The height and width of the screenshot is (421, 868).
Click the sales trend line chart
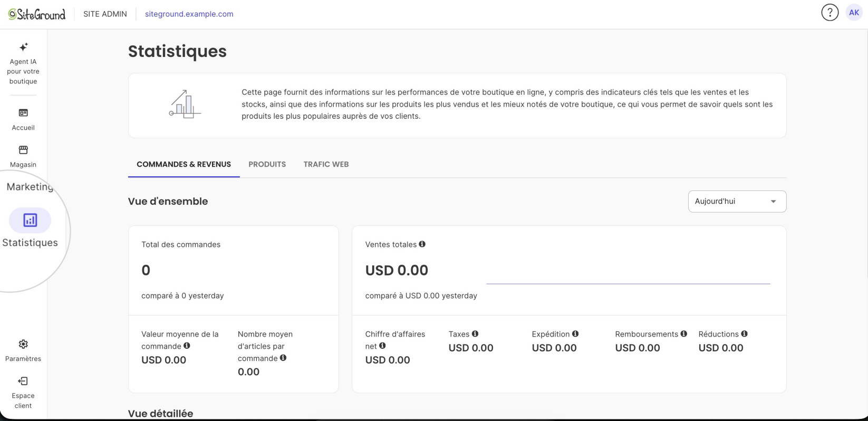click(x=628, y=283)
